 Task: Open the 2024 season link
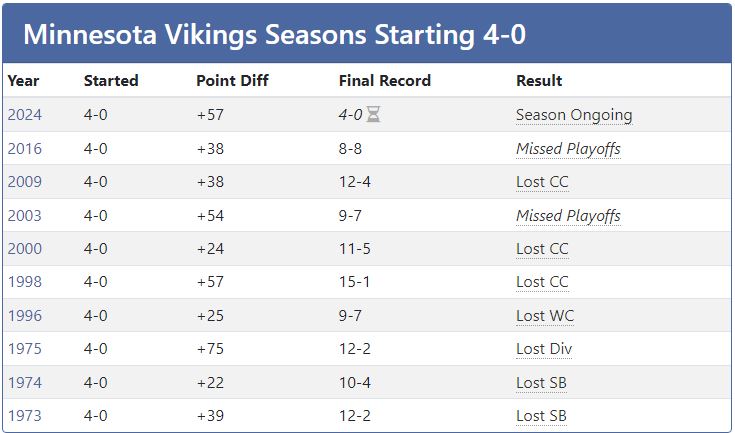coord(25,115)
